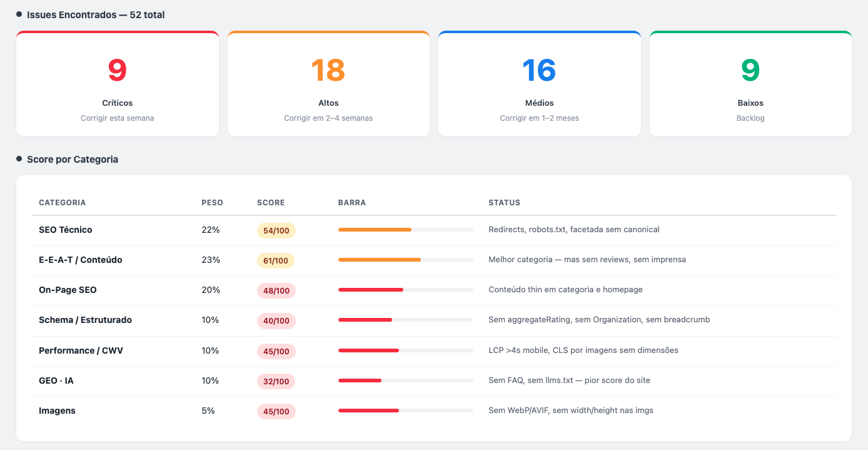The image size is (868, 450).
Task: Click the SCORE column header
Action: pyautogui.click(x=271, y=203)
